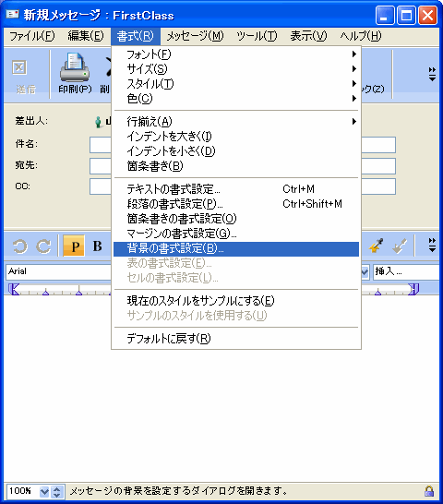The height and width of the screenshot is (504, 443).
Task: Click the apply sampled style icon
Action: tap(400, 246)
